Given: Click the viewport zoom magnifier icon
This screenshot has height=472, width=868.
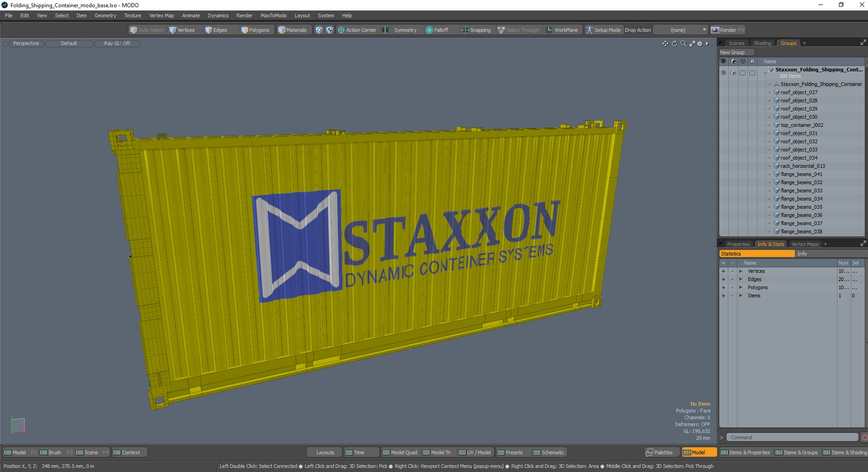Looking at the screenshot, I should point(683,44).
